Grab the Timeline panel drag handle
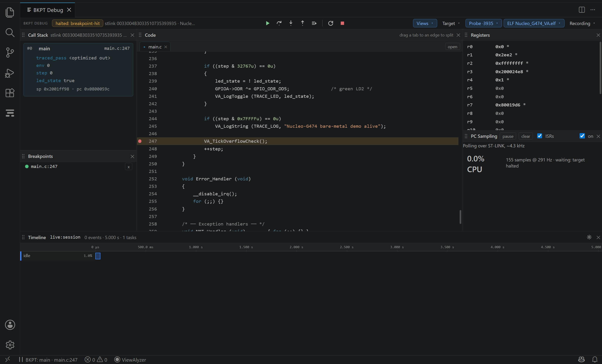The width and height of the screenshot is (602, 364). tap(23, 237)
